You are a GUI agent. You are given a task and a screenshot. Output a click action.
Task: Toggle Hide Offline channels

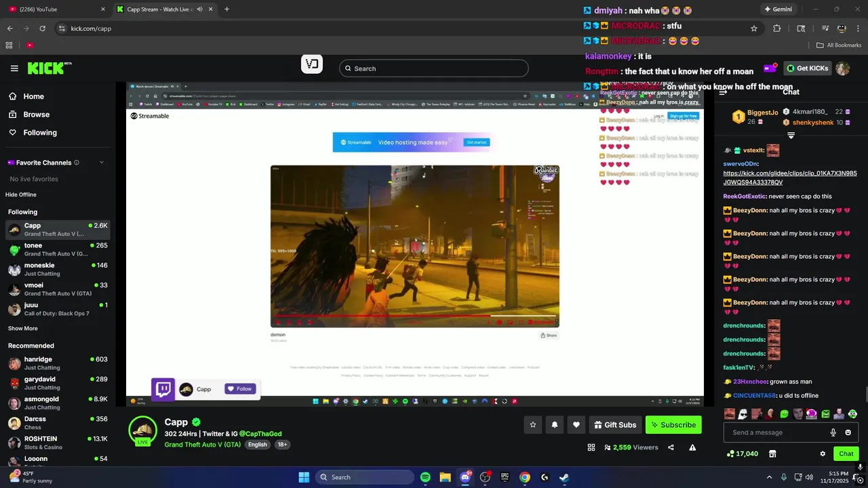(x=21, y=195)
